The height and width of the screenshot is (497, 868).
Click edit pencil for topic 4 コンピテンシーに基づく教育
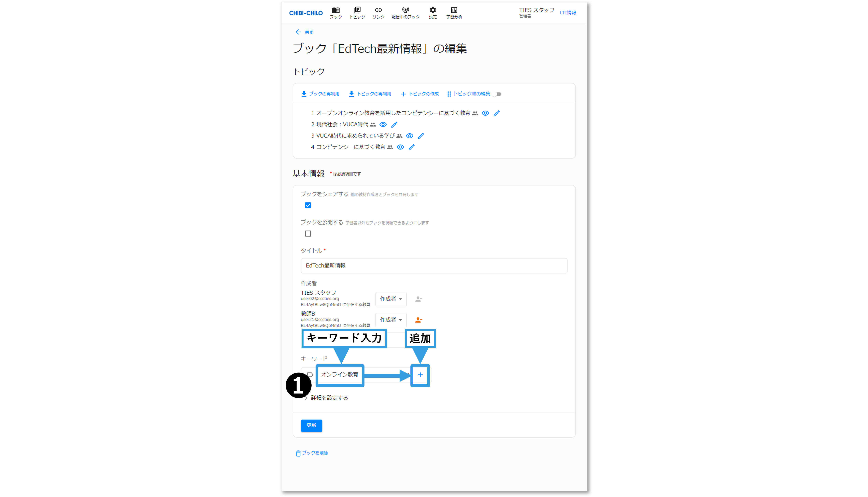[411, 147]
